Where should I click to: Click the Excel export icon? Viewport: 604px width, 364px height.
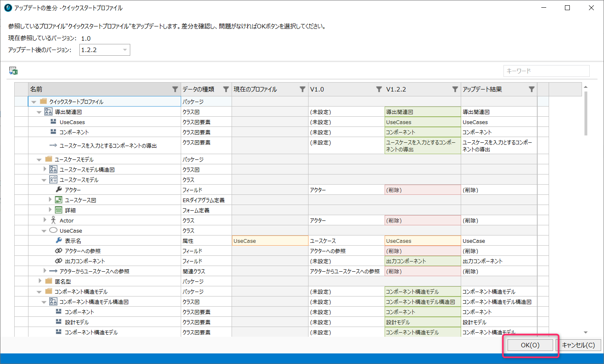13,71
